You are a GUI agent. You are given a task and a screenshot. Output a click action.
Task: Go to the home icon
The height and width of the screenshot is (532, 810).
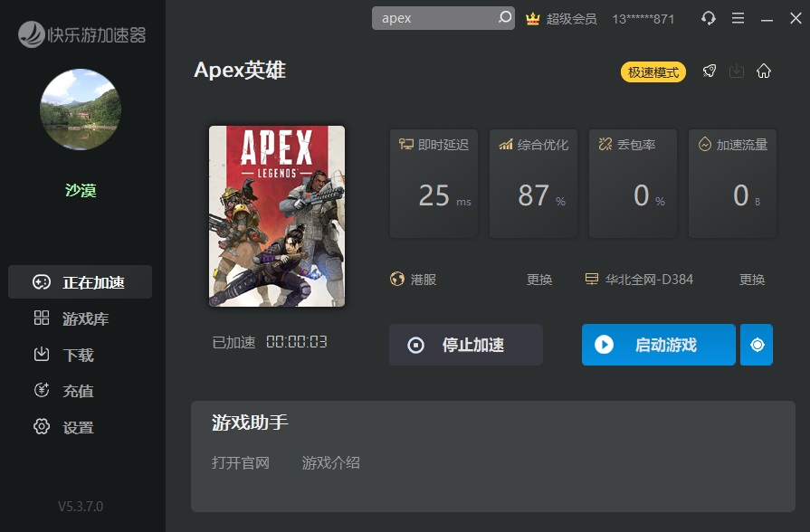pyautogui.click(x=764, y=71)
